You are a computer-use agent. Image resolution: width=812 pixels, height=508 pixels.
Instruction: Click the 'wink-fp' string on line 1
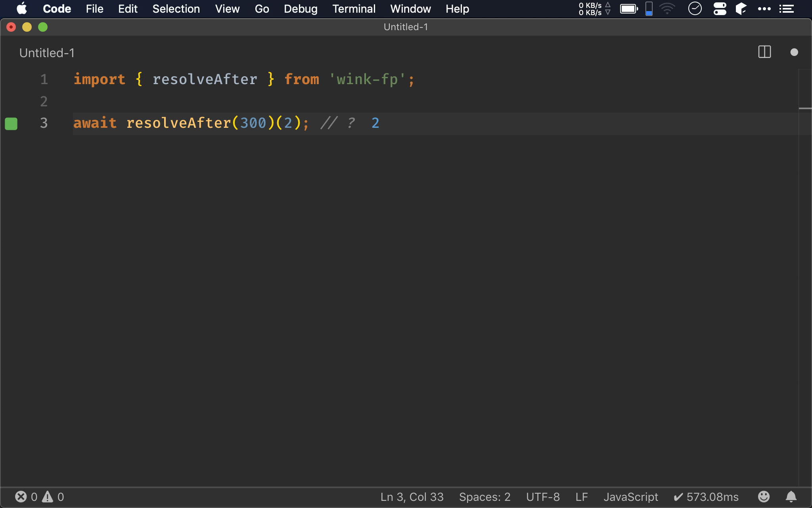click(x=367, y=79)
